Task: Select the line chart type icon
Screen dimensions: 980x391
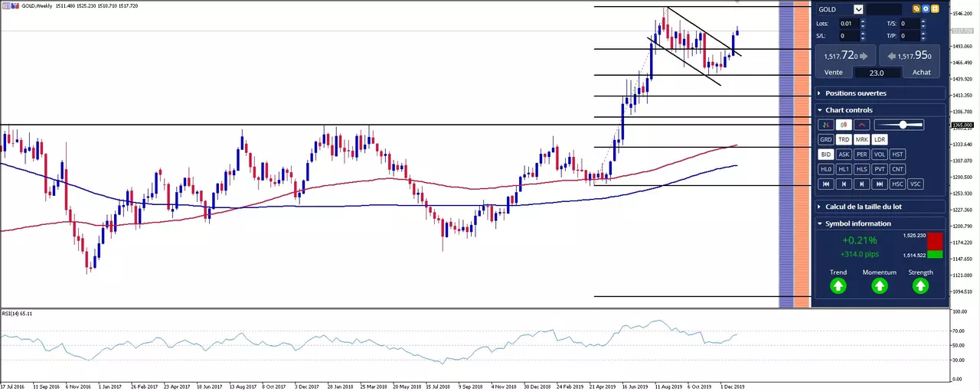Action: [x=862, y=125]
